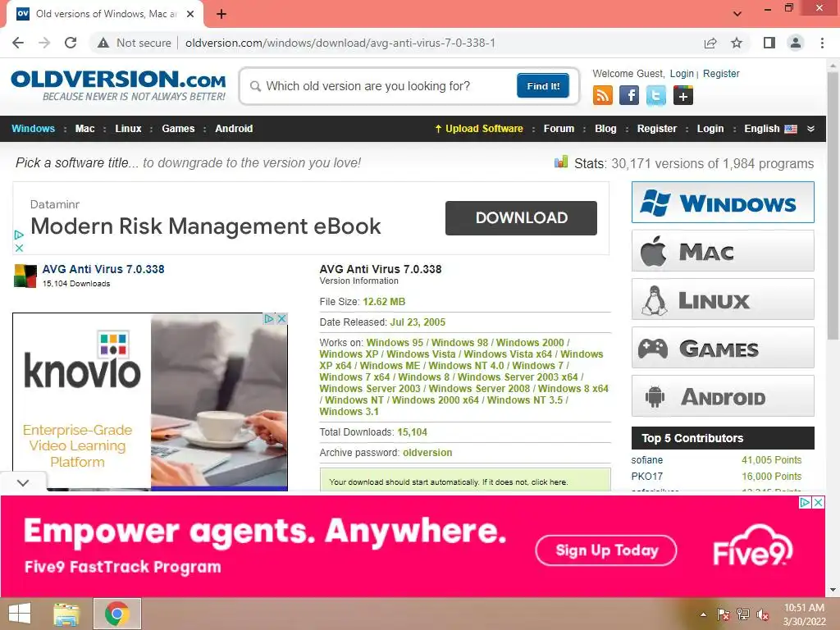
Task: Open the Forum menu item
Action: (x=559, y=129)
